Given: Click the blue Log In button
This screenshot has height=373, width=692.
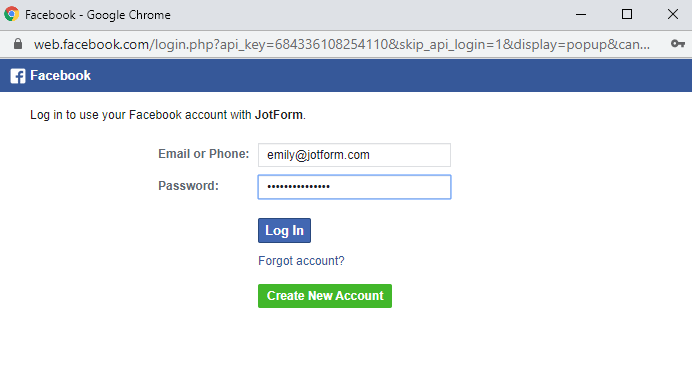Looking at the screenshot, I should pyautogui.click(x=284, y=230).
